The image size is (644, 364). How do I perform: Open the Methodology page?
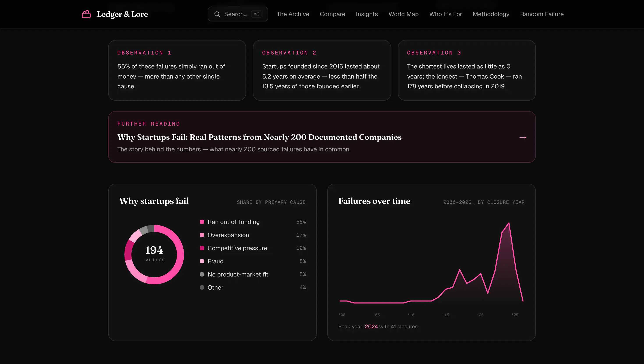point(491,14)
